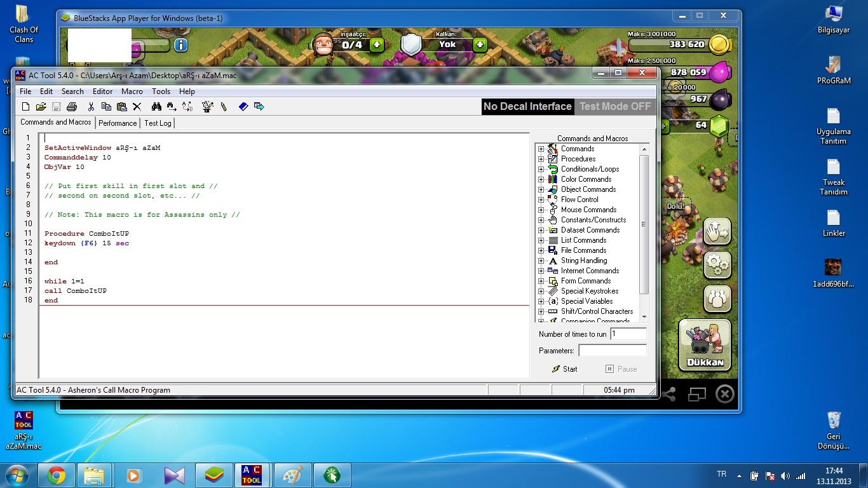Click the blue eraser icon in toolbar
Image resolution: width=868 pixels, height=488 pixels.
(x=243, y=107)
